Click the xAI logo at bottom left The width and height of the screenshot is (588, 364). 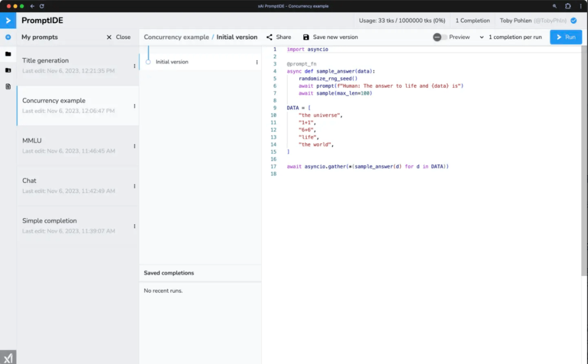(x=8, y=358)
